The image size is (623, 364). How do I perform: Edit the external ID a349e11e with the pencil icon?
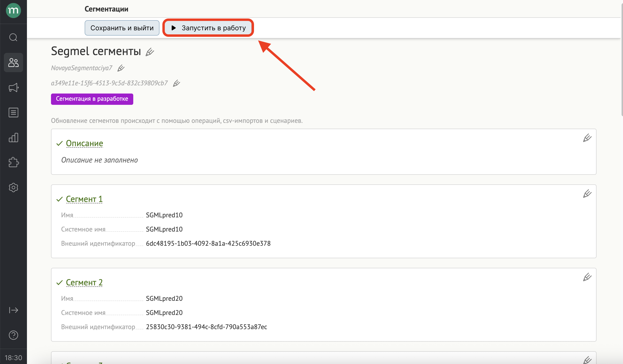coord(176,83)
